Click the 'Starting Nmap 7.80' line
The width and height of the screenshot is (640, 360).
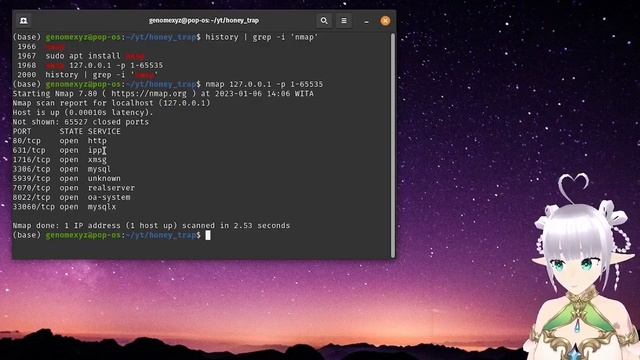coord(163,93)
